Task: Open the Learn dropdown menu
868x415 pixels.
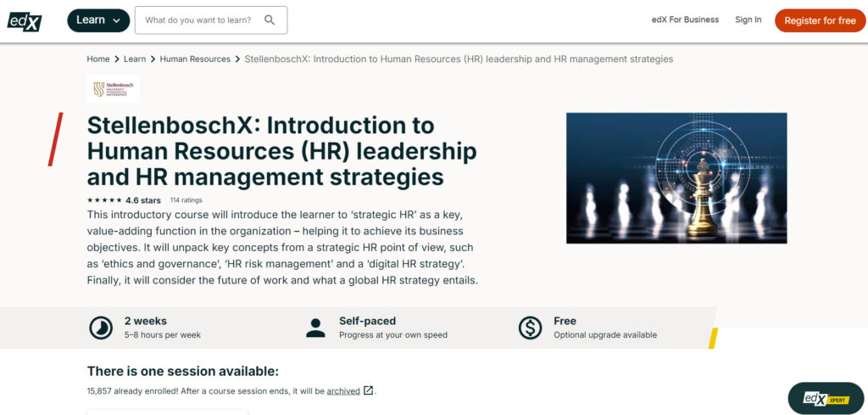Action: (x=98, y=20)
